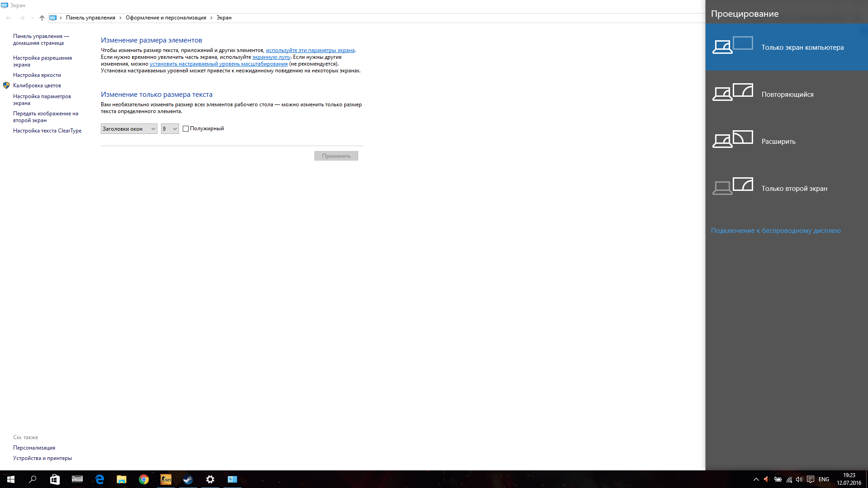Screen dimensions: 868x488
Task: Click Подключение к беспроводному дисплею link
Action: click(776, 231)
